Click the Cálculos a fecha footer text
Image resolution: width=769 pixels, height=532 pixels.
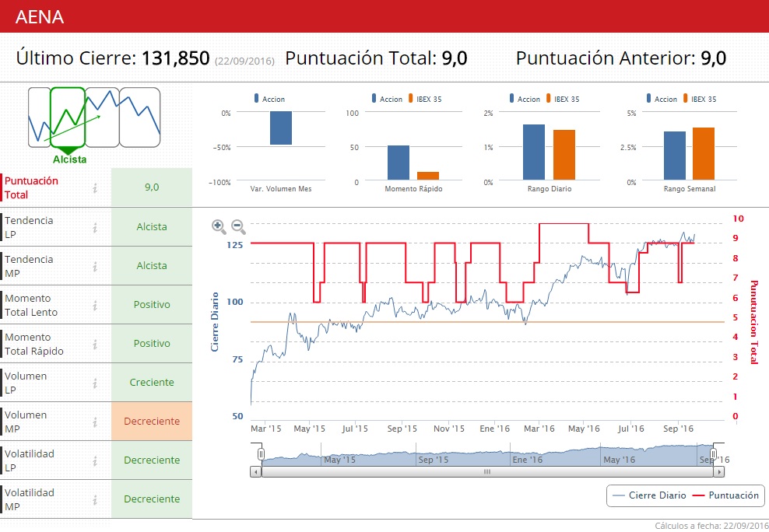[711, 526]
